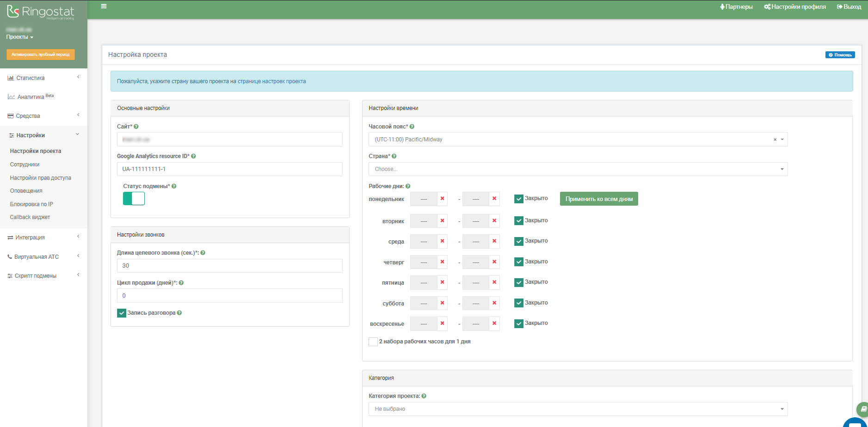Open the Страна Choose dropdown
This screenshot has height=427, width=868.
tap(578, 169)
